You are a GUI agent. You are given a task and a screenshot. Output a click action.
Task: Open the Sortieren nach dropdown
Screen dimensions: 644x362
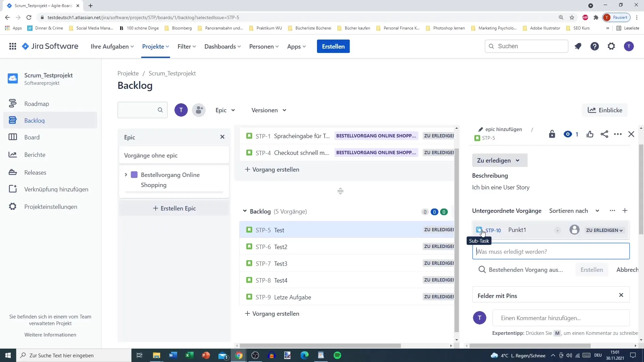[x=574, y=211]
